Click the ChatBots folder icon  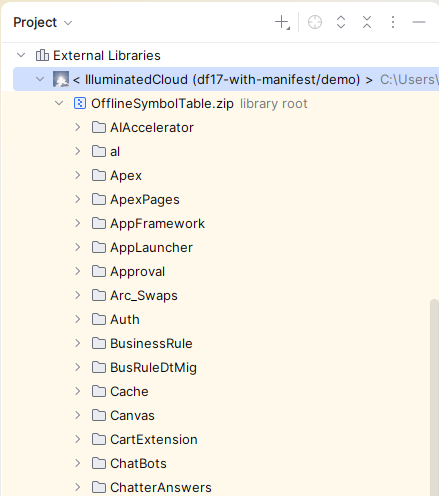tap(99, 463)
